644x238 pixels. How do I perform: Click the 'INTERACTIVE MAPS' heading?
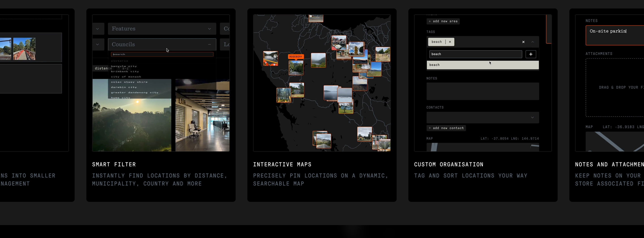(282, 164)
